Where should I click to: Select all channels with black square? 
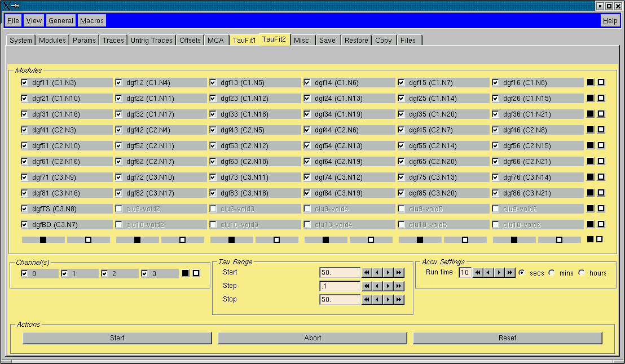click(x=186, y=273)
